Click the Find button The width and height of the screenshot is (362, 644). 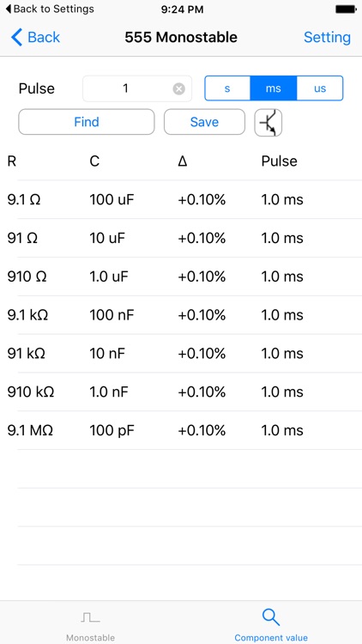tap(87, 122)
